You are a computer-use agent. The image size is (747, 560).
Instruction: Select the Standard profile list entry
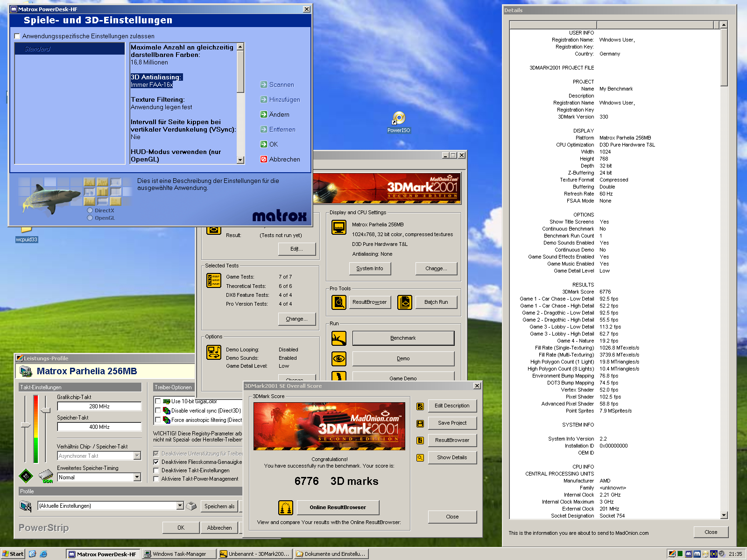coord(70,49)
